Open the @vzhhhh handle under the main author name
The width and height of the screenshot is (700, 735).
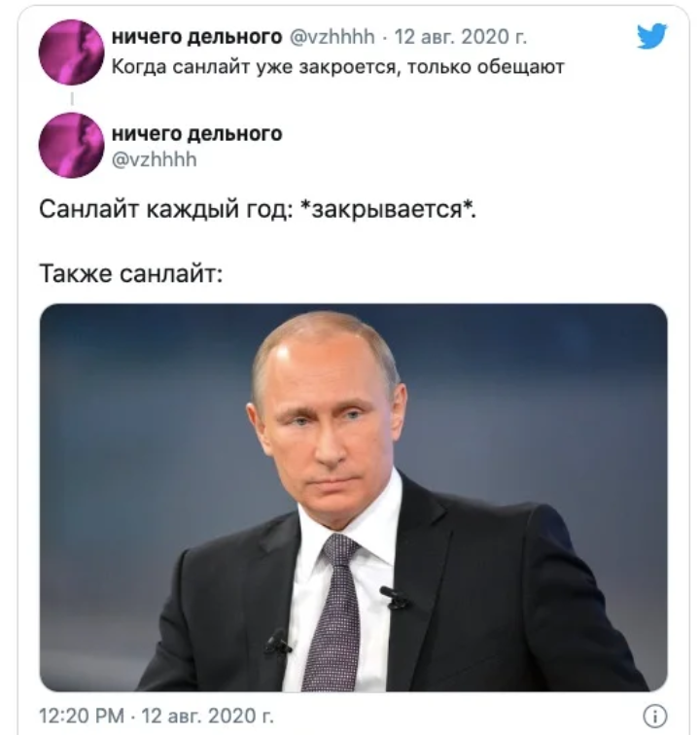click(x=155, y=159)
